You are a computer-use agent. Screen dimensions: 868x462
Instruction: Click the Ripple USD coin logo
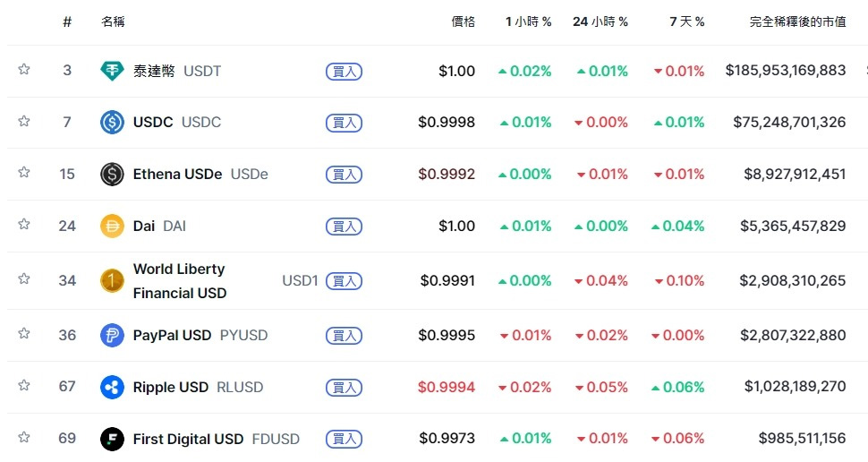coord(112,387)
